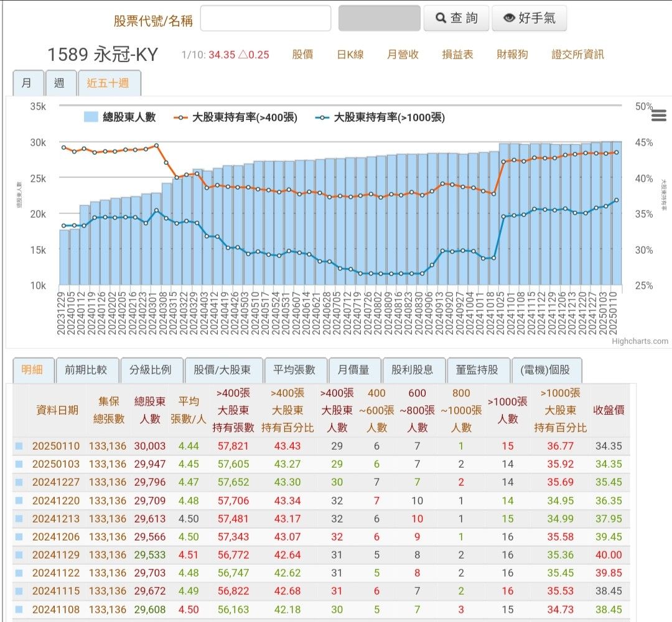672x622 pixels.
Task: Click the stock code search input field
Action: click(x=266, y=18)
